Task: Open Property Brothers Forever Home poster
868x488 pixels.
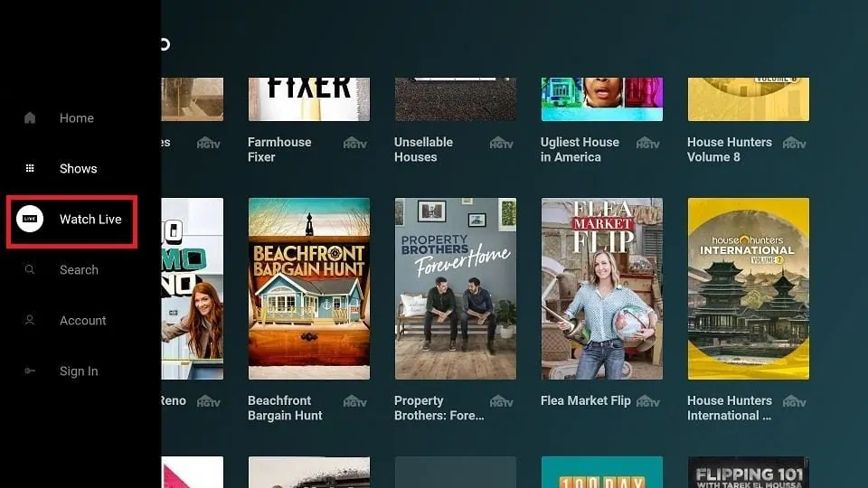Action: coord(456,288)
